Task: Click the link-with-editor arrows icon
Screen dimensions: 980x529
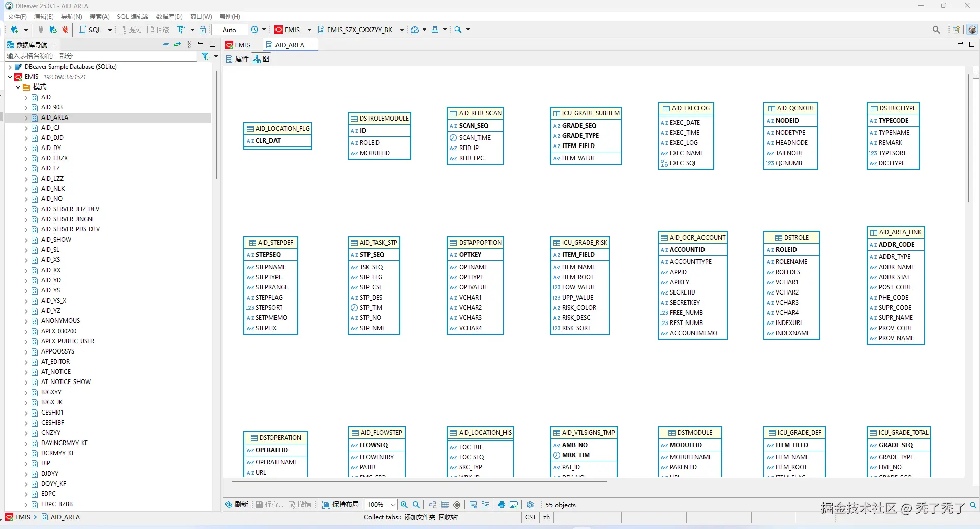Action: coord(177,45)
